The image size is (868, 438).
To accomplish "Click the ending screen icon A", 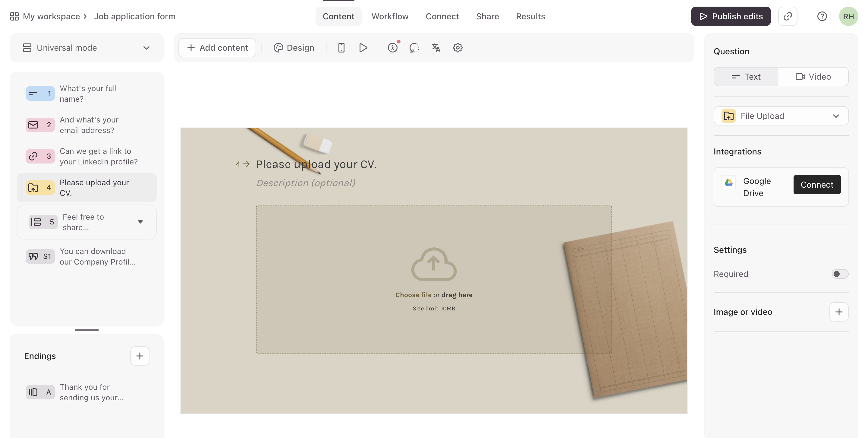I will tap(33, 392).
